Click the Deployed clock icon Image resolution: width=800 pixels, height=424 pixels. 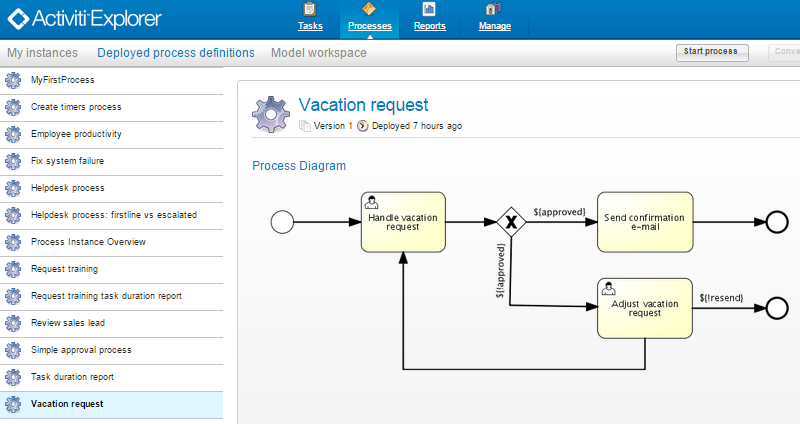tap(363, 126)
